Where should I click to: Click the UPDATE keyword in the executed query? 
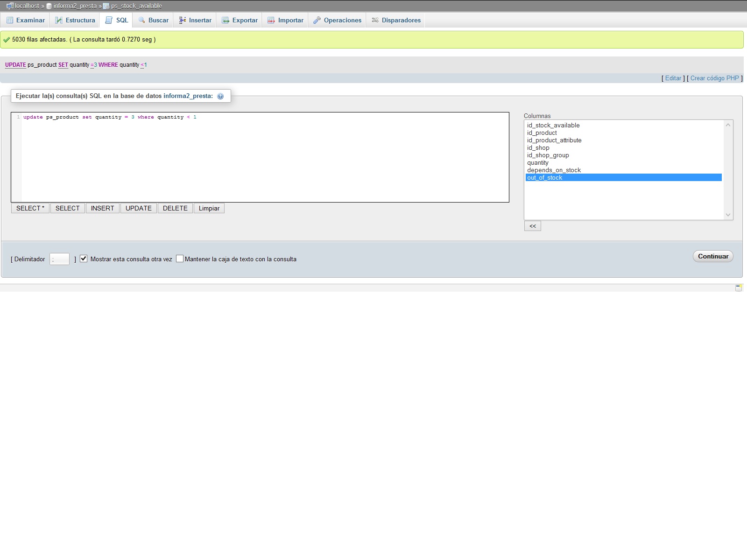(x=15, y=65)
